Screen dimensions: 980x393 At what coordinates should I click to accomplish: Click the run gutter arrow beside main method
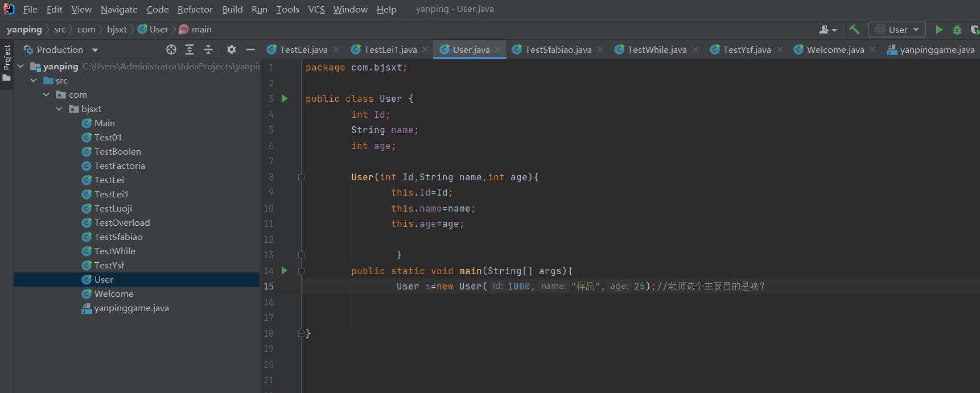coord(285,271)
